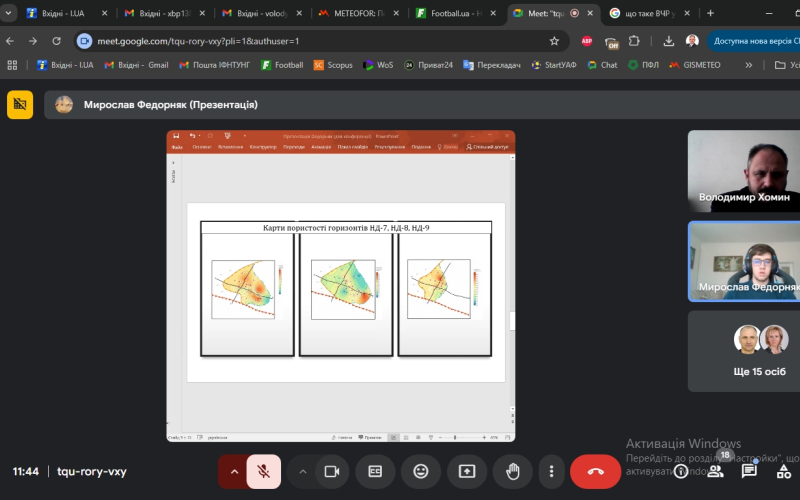The width and height of the screenshot is (800, 500).
Task: Open video settings arrow beside camera
Action: click(x=303, y=471)
